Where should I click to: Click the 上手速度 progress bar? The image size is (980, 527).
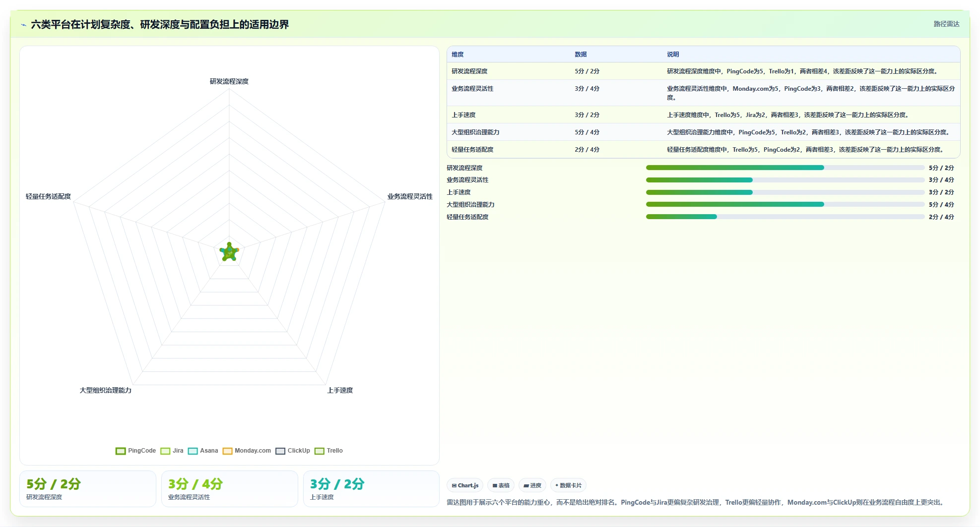[785, 192]
